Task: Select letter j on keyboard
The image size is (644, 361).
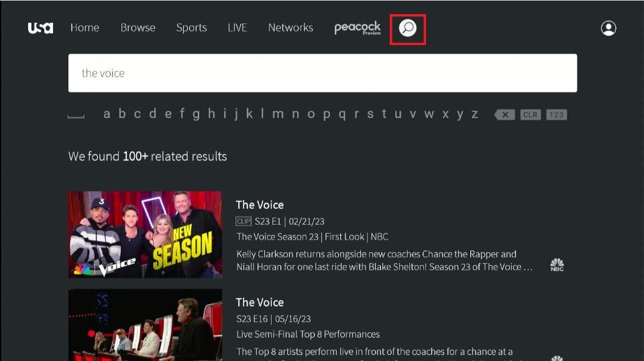Action: (x=236, y=114)
